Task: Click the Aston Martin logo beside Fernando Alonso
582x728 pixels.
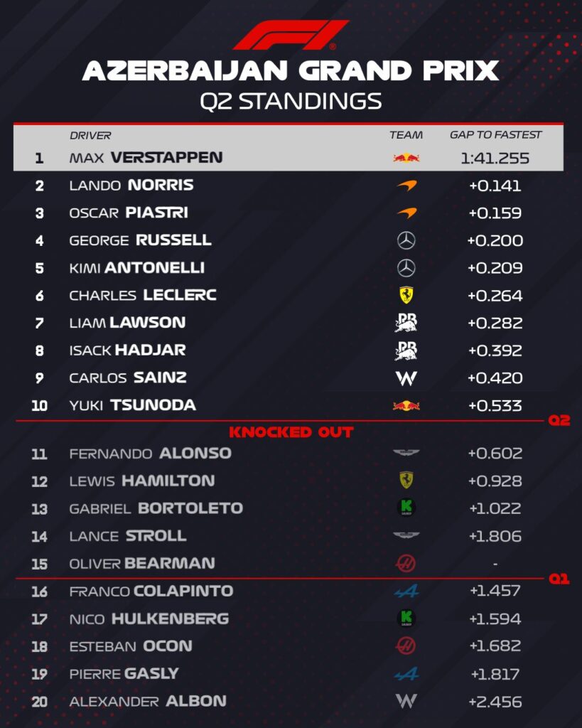Action: [x=406, y=453]
